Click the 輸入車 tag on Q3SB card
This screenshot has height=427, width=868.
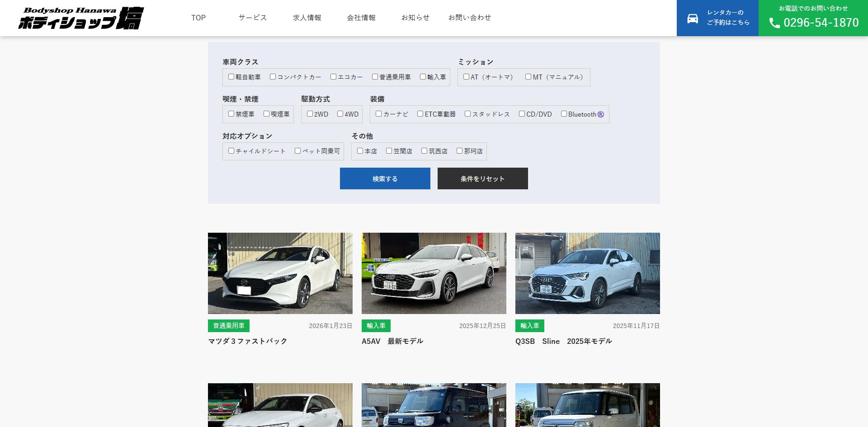coord(530,326)
